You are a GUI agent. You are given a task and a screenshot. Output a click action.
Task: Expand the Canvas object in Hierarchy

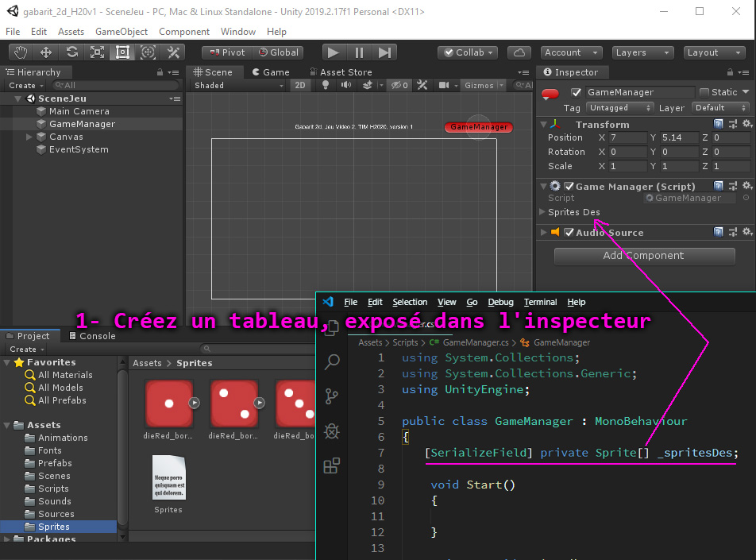[x=30, y=137]
